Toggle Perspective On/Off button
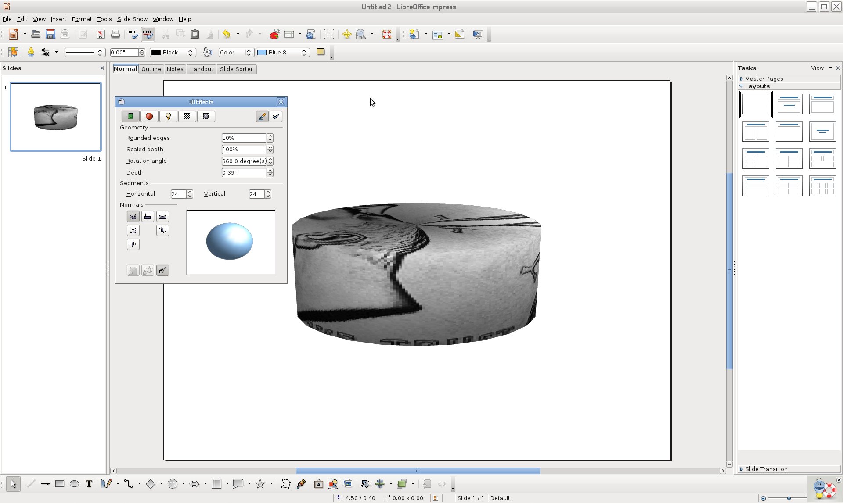Screen dimensions: 843x504 tap(162, 270)
